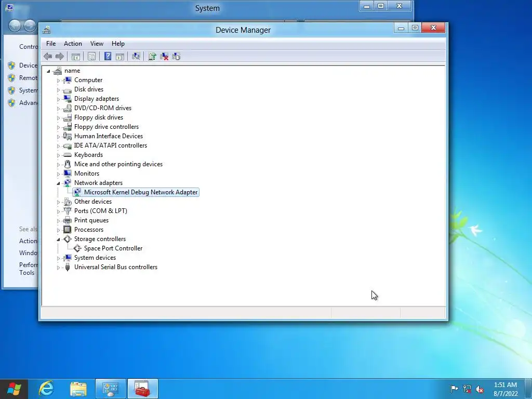Click Advanced settings link in System window
This screenshot has width=532, height=399.
coord(28,103)
